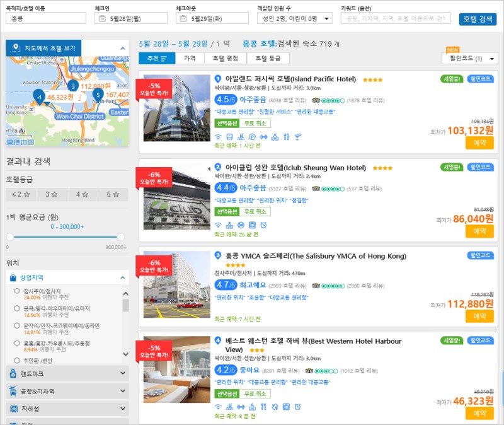Click 예약 button for Island Pacific Hotel
This screenshot has height=425, width=504.
click(x=479, y=143)
